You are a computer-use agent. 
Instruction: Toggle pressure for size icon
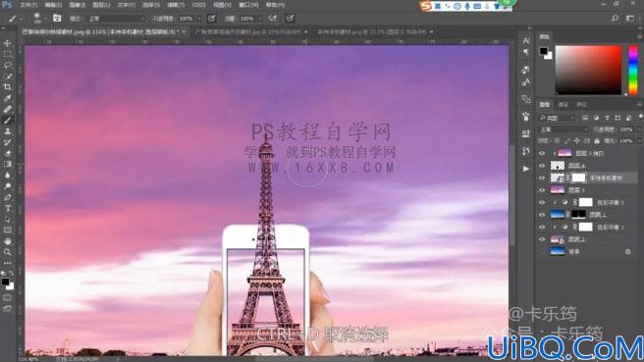(290, 18)
